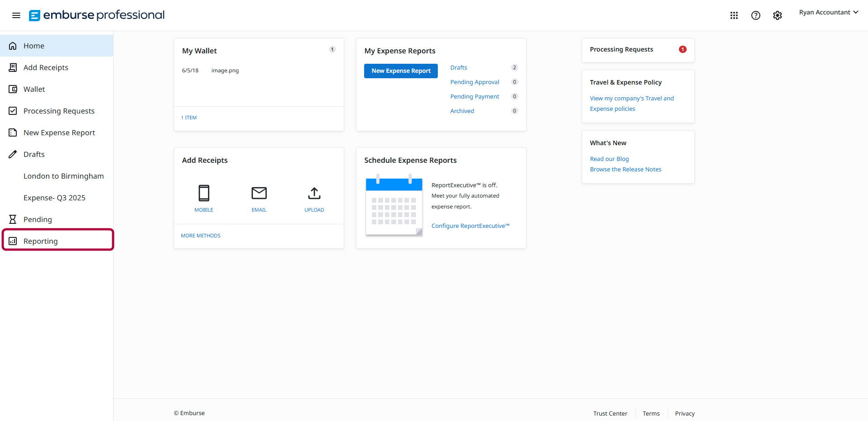Open the apps grid launcher
This screenshot has width=868, height=421.
coord(734,15)
